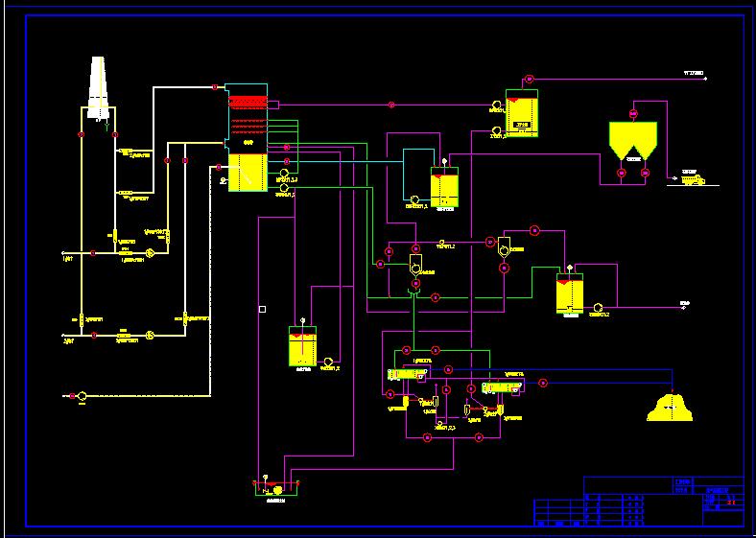Viewport: 756px width, 538px height.
Task: Click the left hydrocyclone symbol
Action: coord(415,262)
